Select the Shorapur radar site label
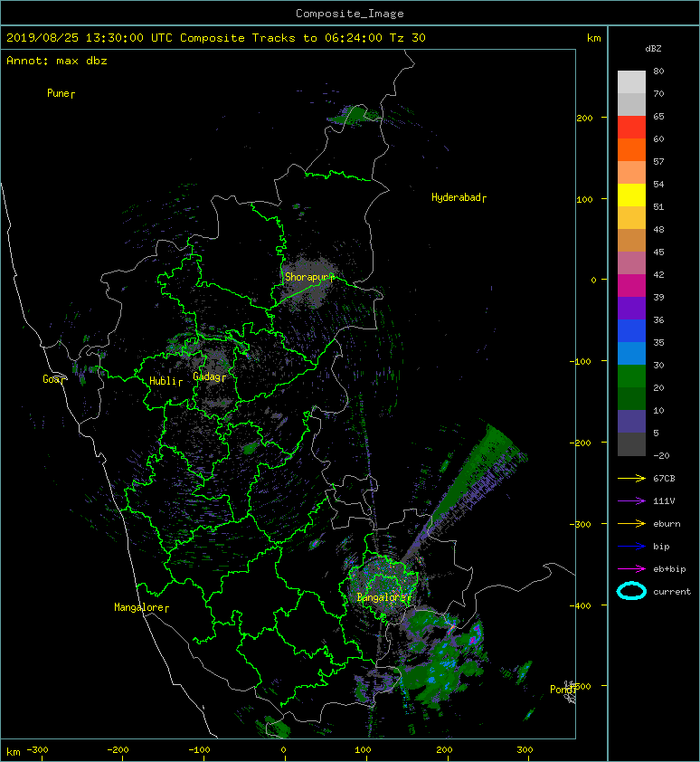700x762 pixels. point(307,277)
